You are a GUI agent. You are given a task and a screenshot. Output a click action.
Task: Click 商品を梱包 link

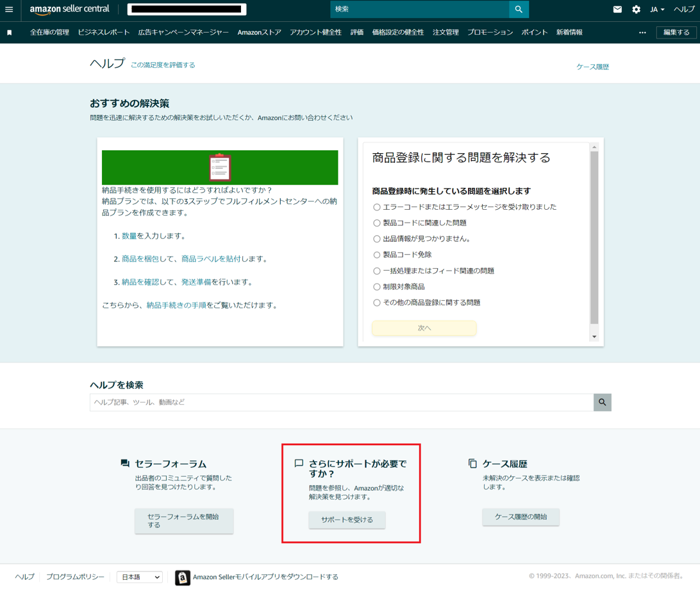click(140, 259)
